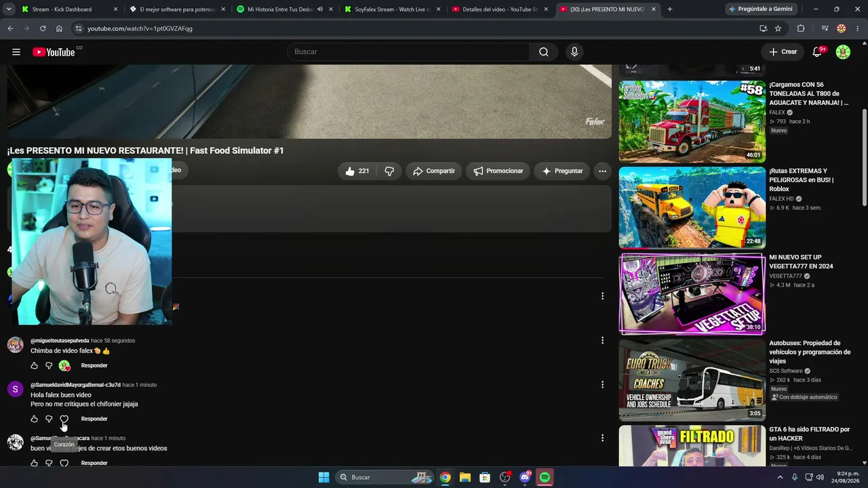Go to browser home page

click(x=59, y=28)
